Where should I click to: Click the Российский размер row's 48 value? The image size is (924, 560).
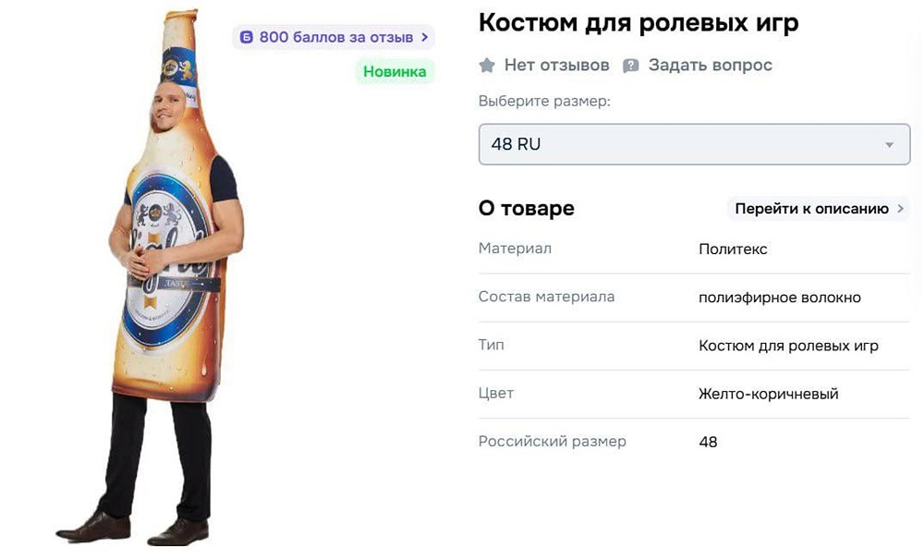point(708,442)
